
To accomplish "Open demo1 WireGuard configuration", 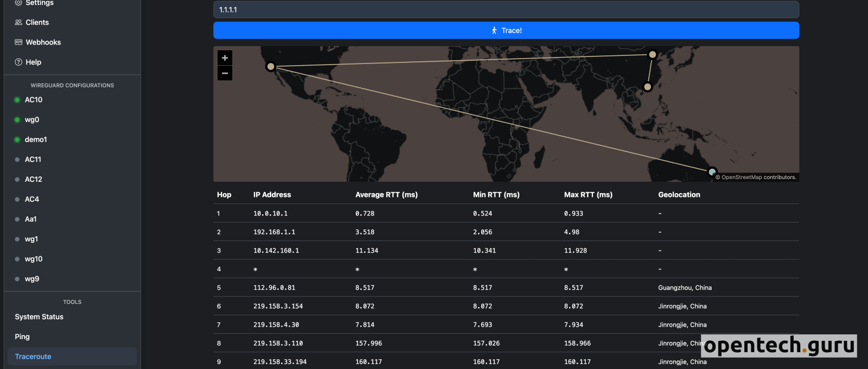I will coord(36,139).
